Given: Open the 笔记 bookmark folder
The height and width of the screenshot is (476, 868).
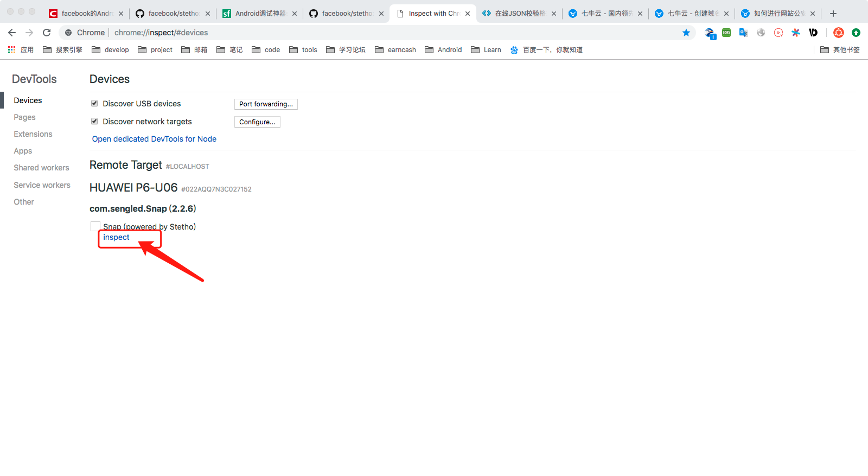Looking at the screenshot, I should (x=229, y=49).
